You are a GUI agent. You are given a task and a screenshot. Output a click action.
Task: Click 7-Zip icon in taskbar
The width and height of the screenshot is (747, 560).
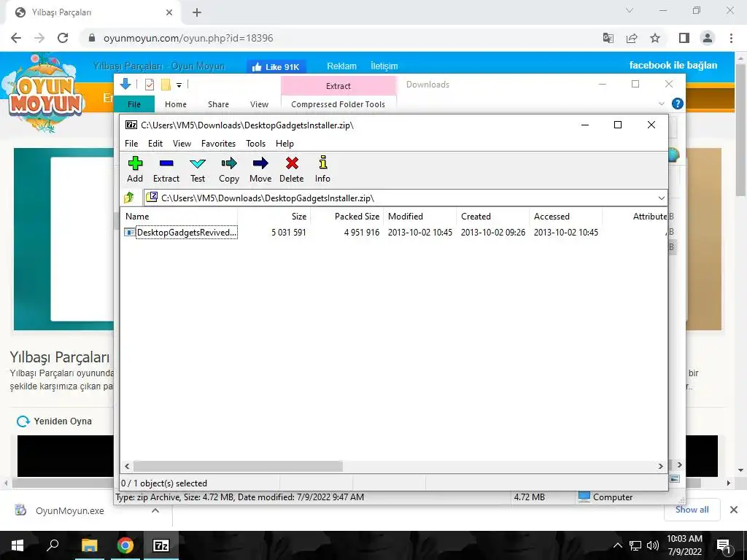(160, 545)
